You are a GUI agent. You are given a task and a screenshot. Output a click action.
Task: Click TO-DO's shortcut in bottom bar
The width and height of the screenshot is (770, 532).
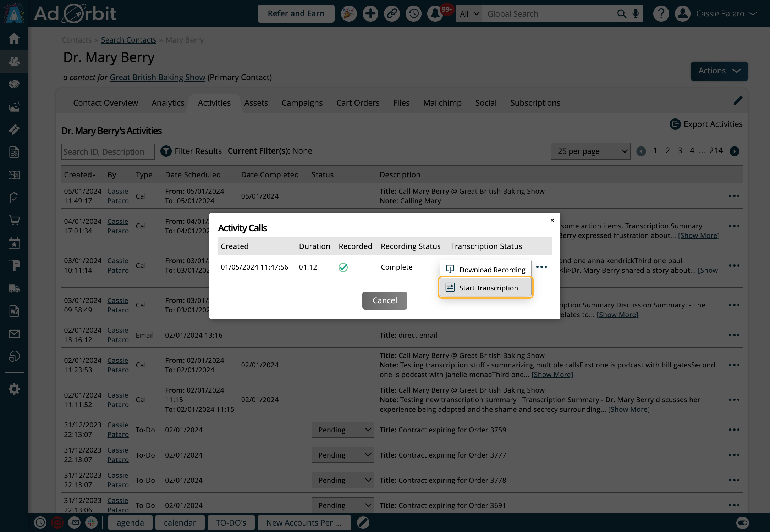(231, 522)
